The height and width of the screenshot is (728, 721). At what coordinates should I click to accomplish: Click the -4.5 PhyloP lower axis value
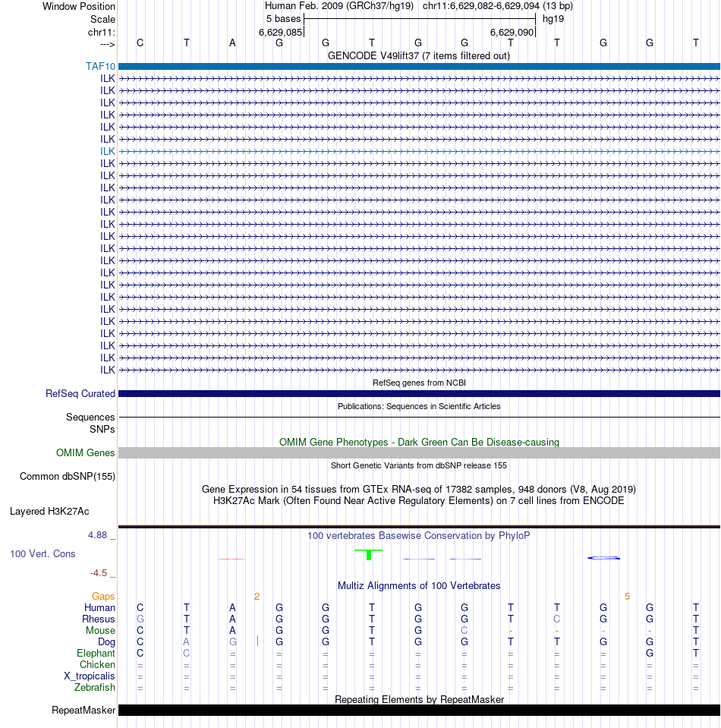click(99, 573)
